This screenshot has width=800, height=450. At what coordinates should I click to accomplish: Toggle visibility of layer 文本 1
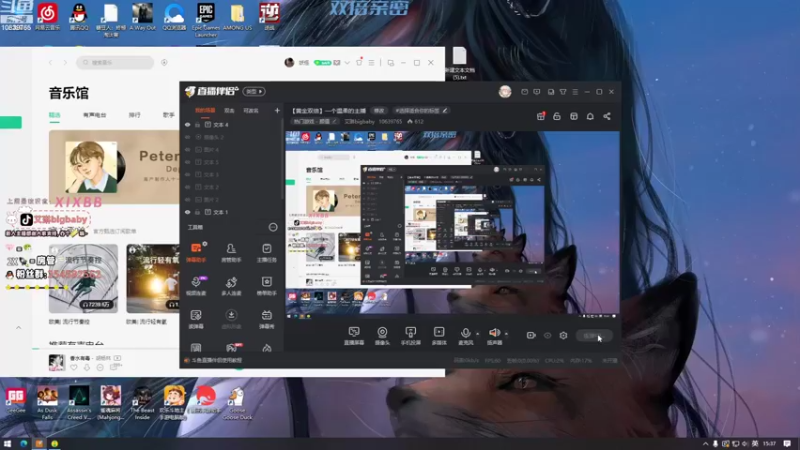click(x=188, y=212)
